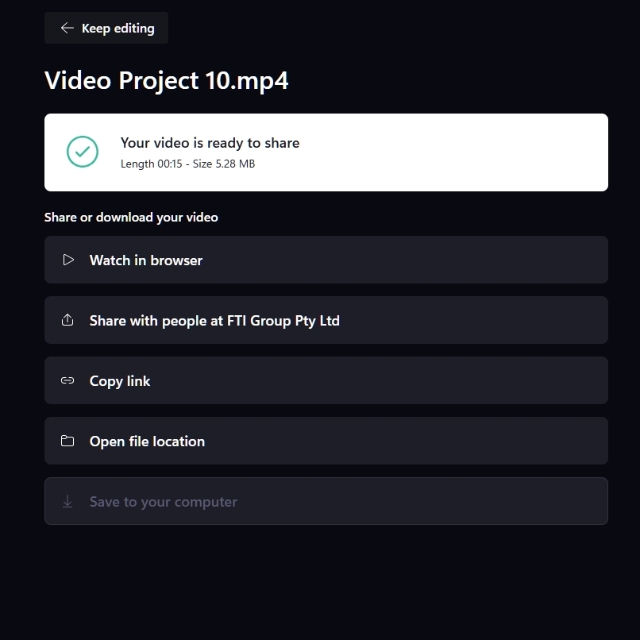Click the chain link icon

(67, 381)
